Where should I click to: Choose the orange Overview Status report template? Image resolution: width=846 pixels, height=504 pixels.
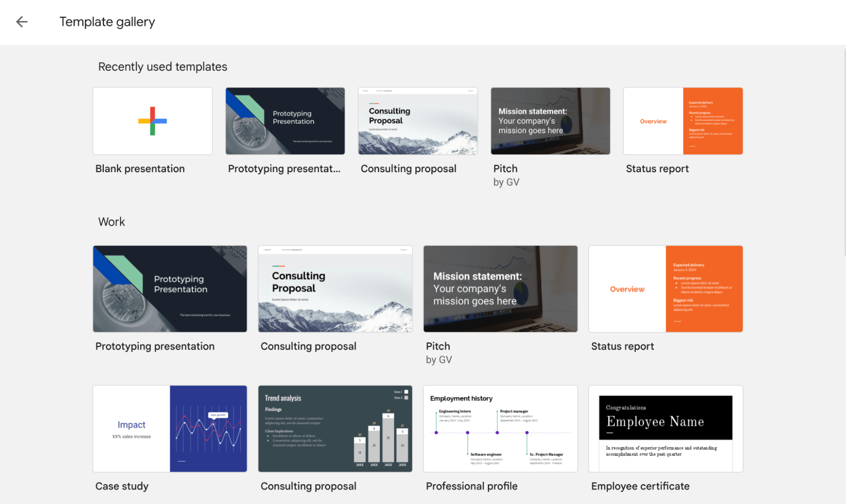tap(665, 289)
